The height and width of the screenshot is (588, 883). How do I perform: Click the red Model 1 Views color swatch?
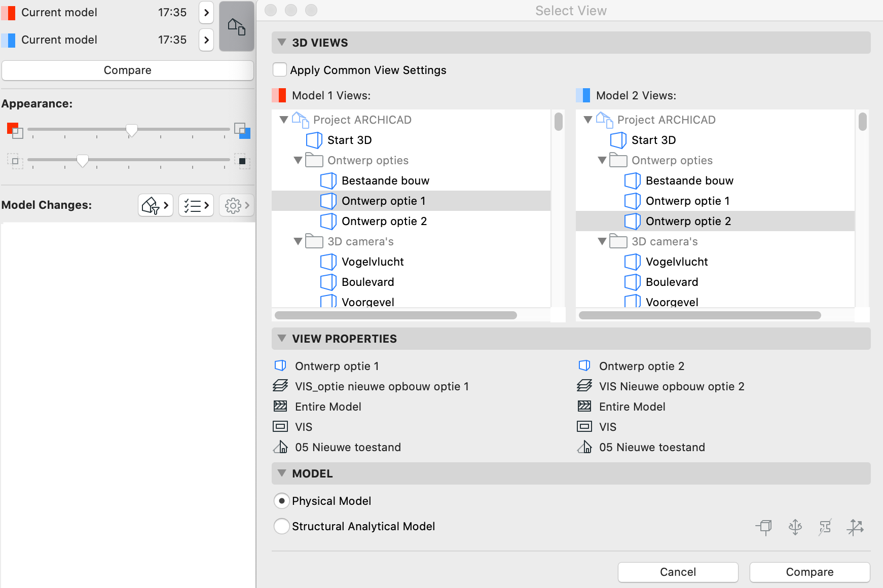pyautogui.click(x=279, y=95)
